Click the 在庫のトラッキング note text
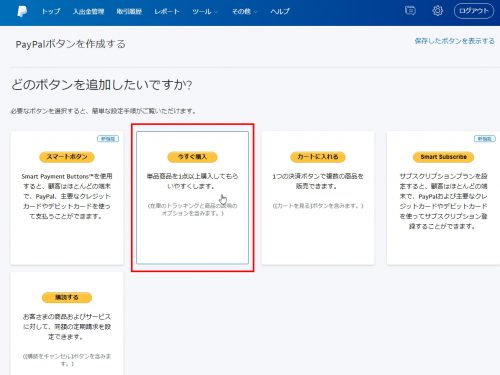Image resolution: width=500 pixels, height=375 pixels. 192,209
